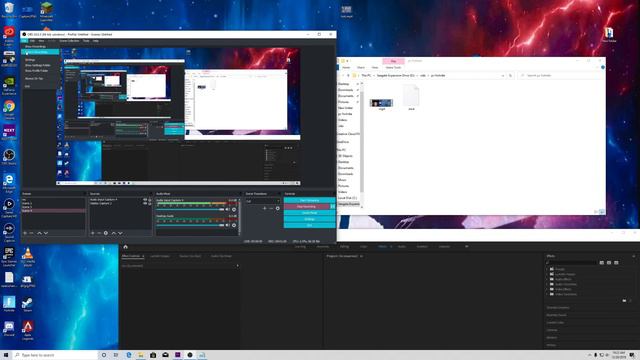Move source down with Sources down arrow
The width and height of the screenshot is (640, 360).
point(120,233)
